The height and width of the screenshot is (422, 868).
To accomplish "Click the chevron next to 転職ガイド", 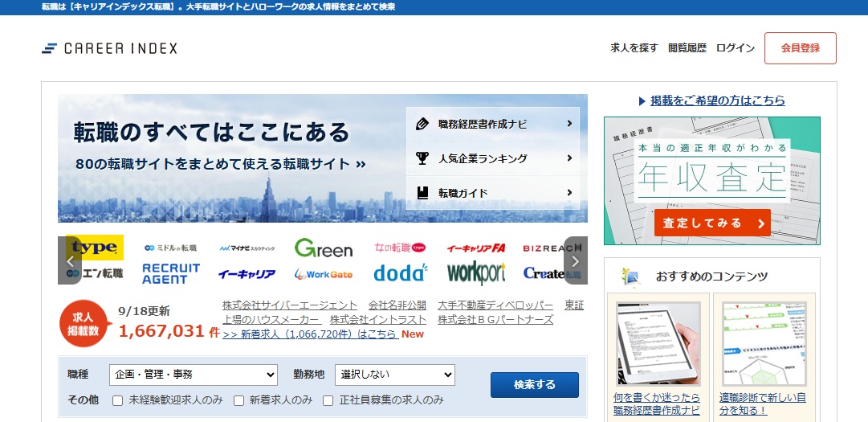I will (x=569, y=193).
